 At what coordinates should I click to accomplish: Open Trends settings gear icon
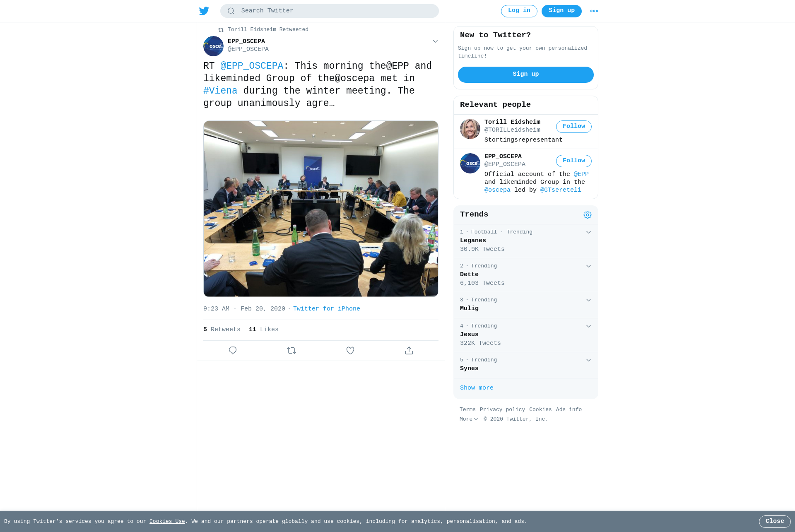(x=588, y=215)
